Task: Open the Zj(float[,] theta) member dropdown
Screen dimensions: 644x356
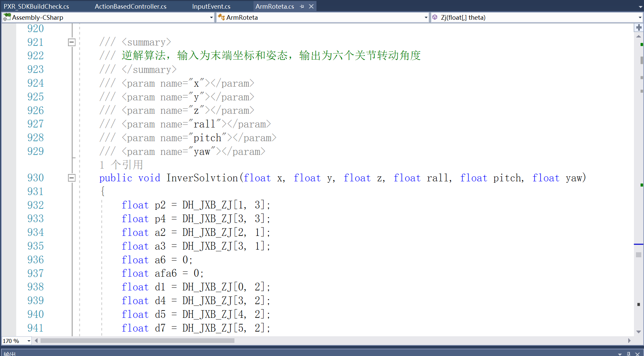Action: 640,17
